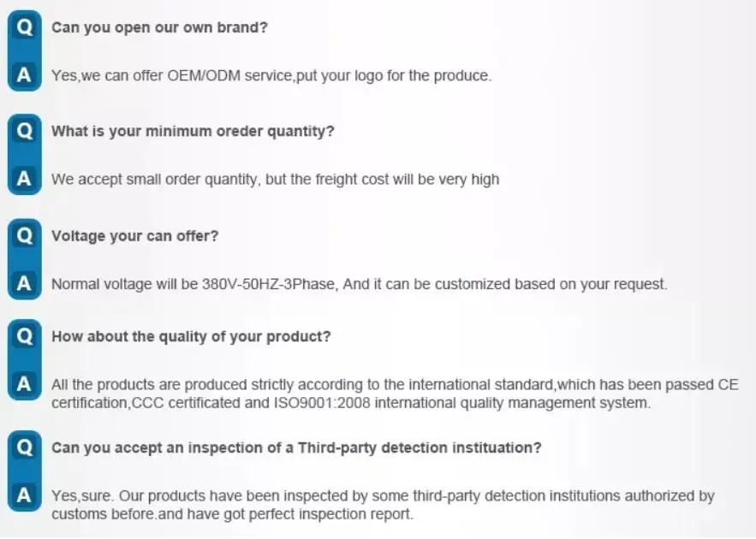Select the answer text about normal voltage 380V
756x539 pixels.
(x=360, y=284)
